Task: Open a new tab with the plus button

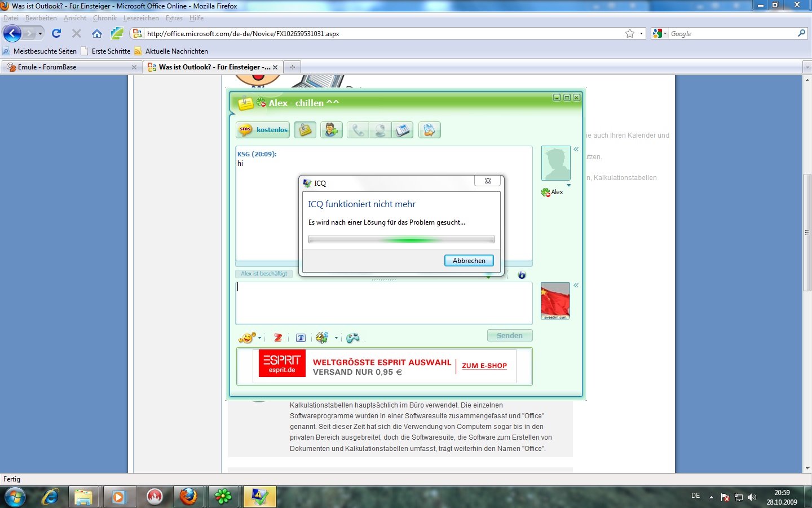Action: (x=292, y=67)
